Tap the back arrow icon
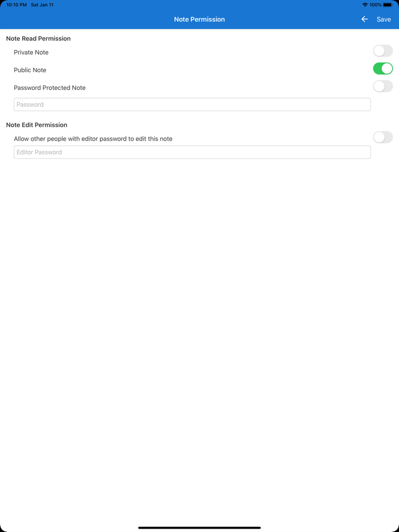399x532 pixels. 364,19
